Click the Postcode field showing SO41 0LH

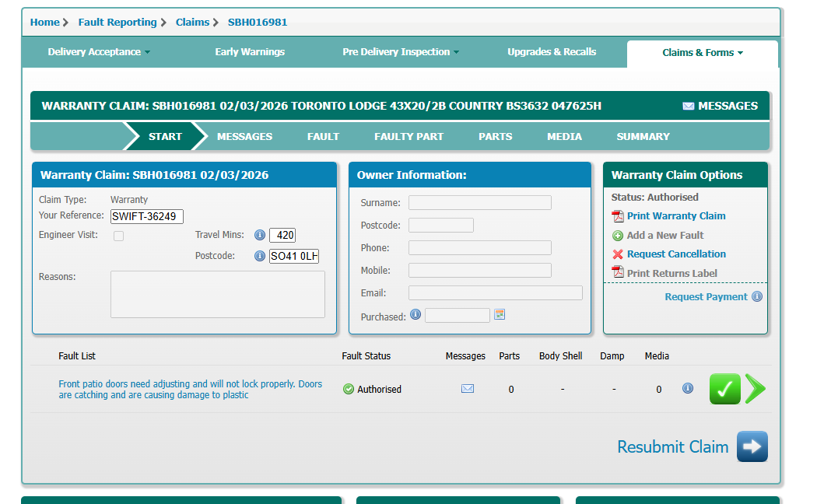click(294, 256)
